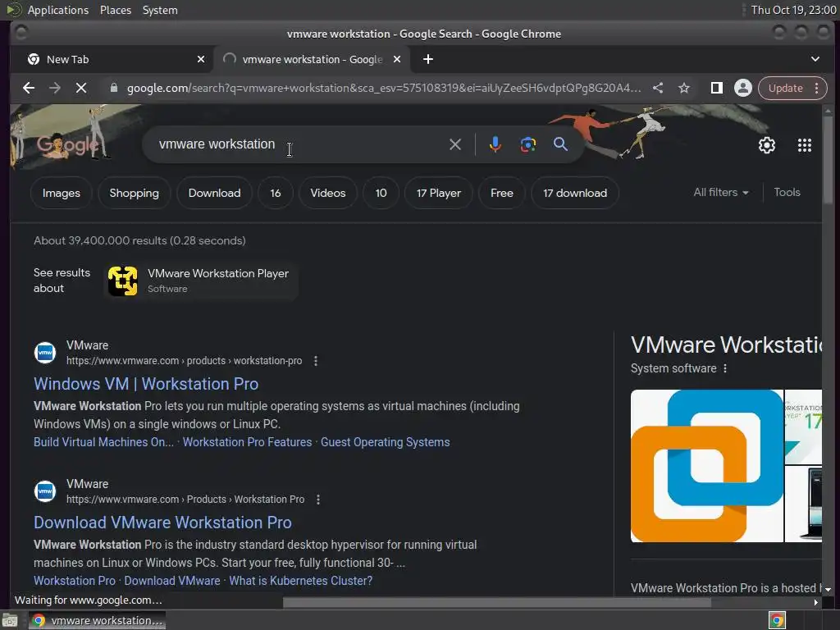Open the Build Virtual Machines On... sublink
Viewport: 840px width, 630px height.
click(103, 442)
